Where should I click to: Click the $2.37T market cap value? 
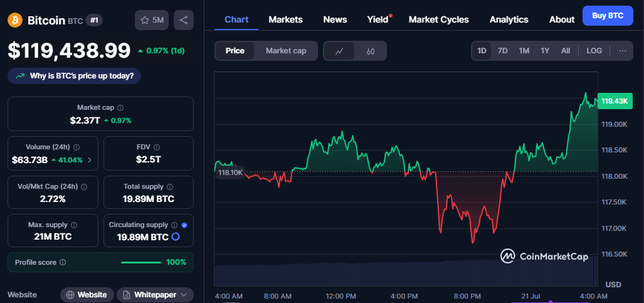pos(85,120)
